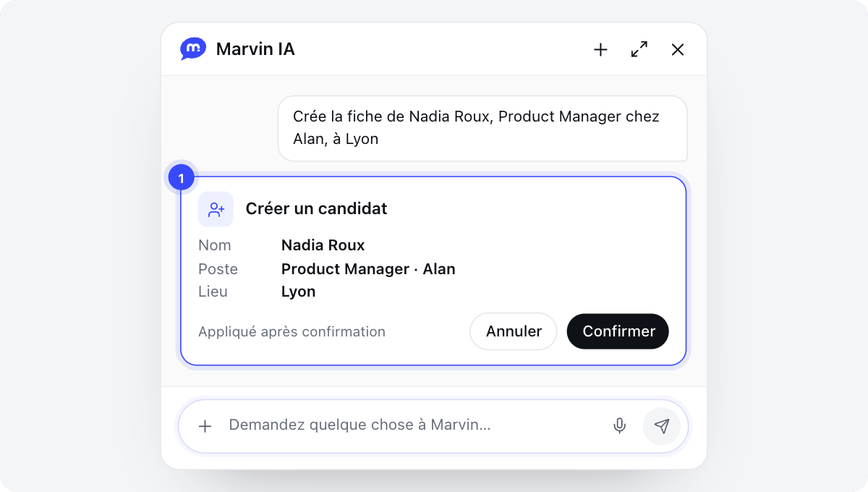Click the 'Lieu' field label
This screenshot has width=868, height=492.
(213, 292)
